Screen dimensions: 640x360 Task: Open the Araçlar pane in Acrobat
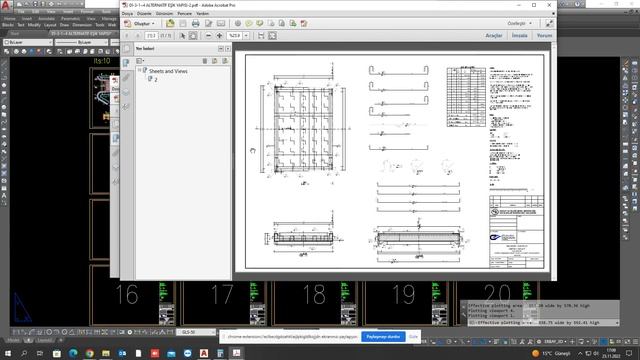(494, 36)
